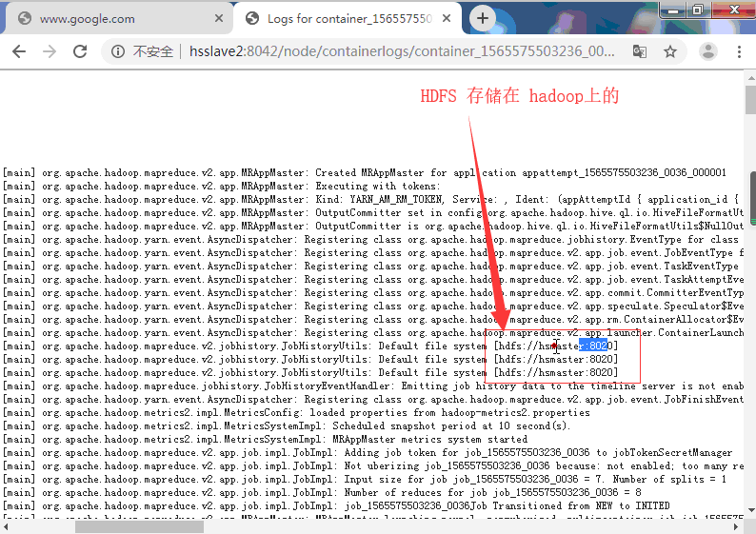Bookmark this page with the star icon
The image size is (756, 534).
[670, 51]
